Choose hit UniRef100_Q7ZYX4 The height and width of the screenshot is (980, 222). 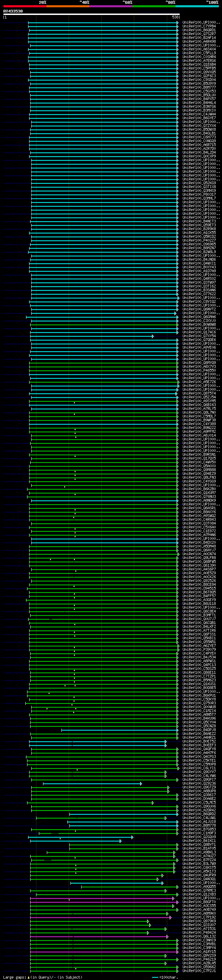pyautogui.click(x=199, y=125)
